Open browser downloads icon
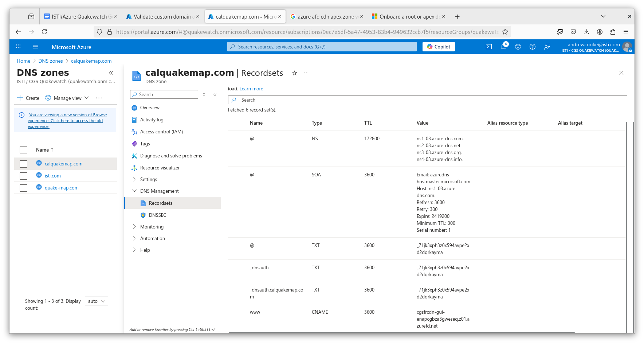The width and height of the screenshot is (644, 344). coord(586,32)
